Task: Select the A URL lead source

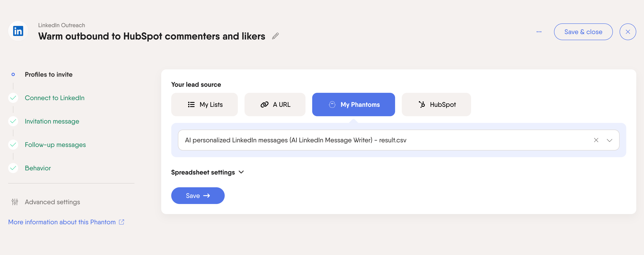Action: [x=275, y=105]
